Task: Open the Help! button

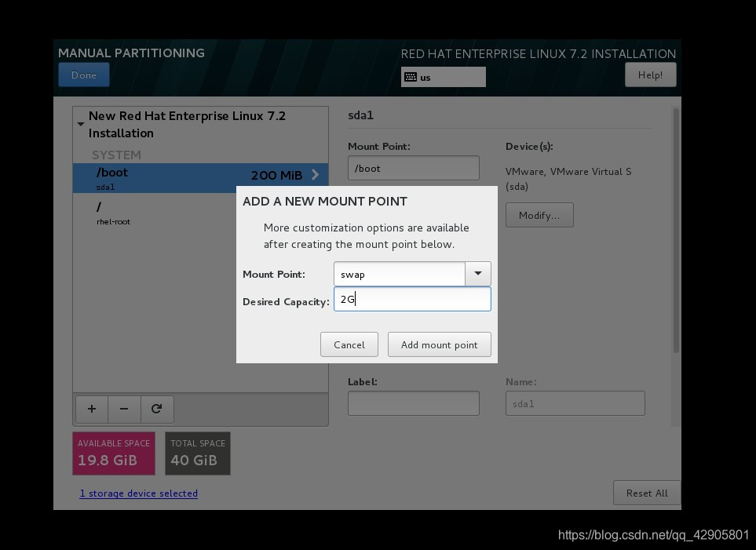Action: tap(650, 75)
